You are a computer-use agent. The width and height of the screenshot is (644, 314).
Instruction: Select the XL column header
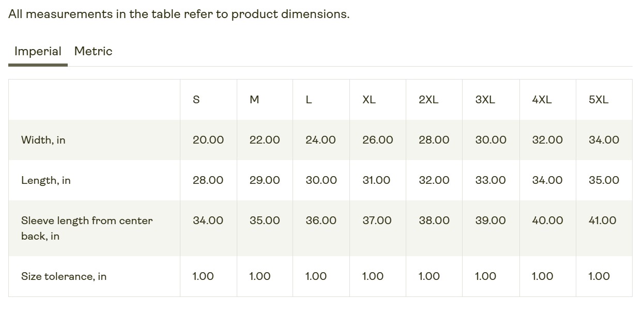coord(369,100)
